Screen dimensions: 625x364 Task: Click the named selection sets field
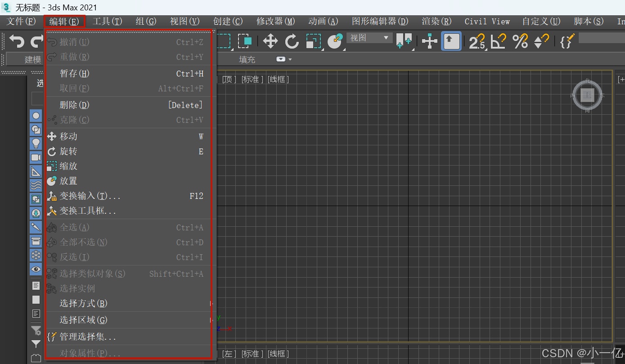tap(602, 38)
